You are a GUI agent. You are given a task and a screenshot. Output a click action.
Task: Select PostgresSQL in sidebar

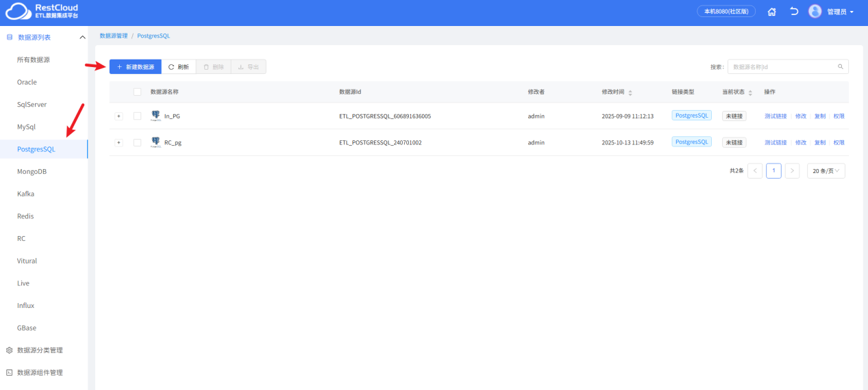[44, 149]
